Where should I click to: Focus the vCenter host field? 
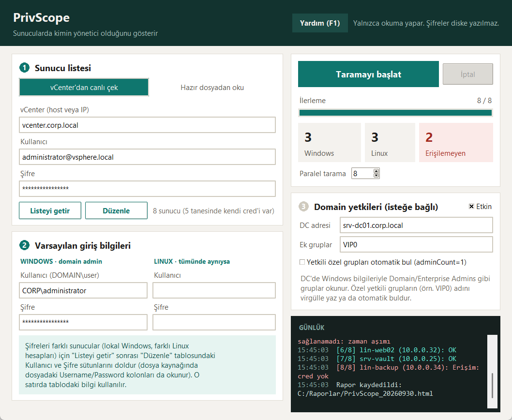147,125
